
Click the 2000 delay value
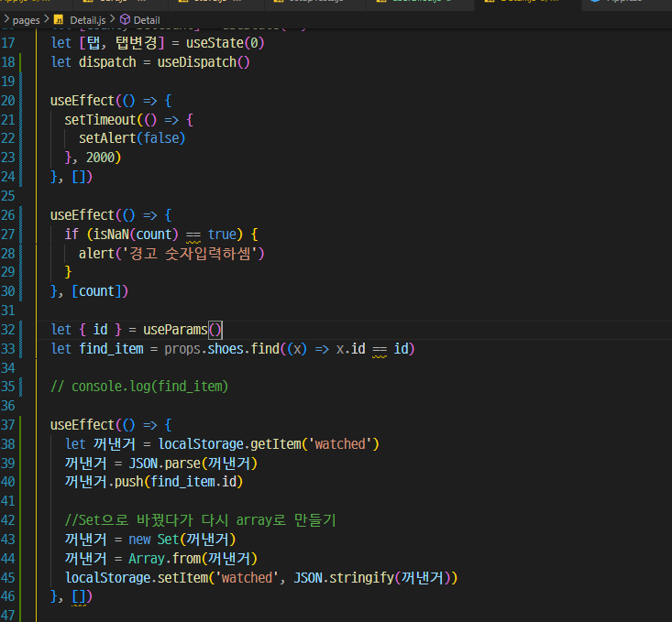click(100, 158)
